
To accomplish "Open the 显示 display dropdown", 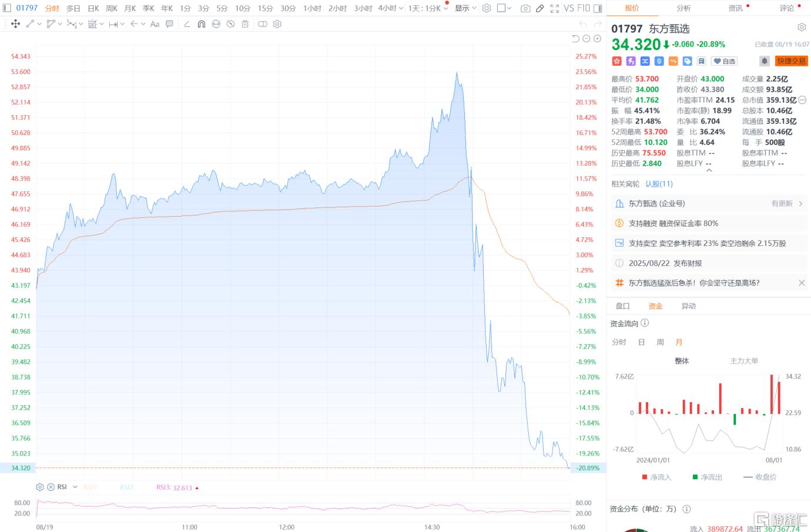I will [465, 8].
